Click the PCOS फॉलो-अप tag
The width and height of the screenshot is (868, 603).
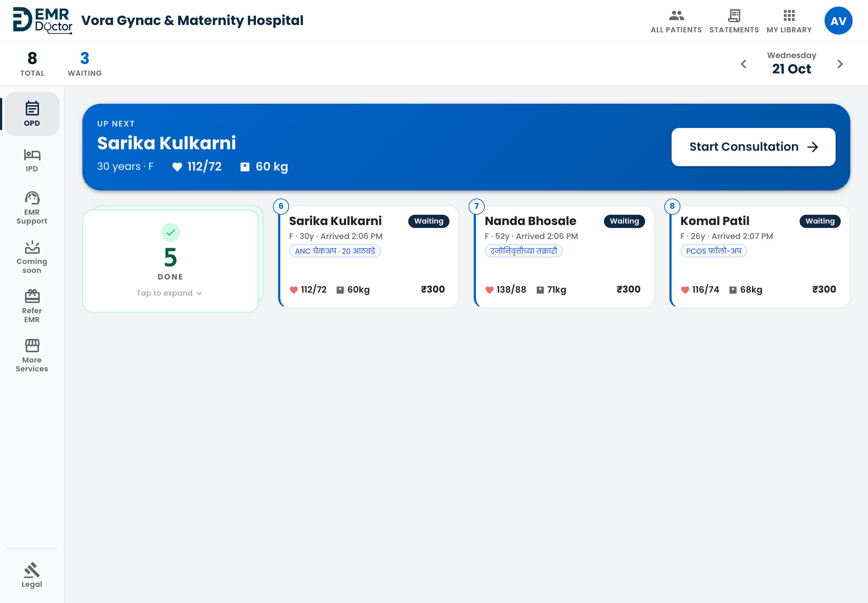pos(714,251)
